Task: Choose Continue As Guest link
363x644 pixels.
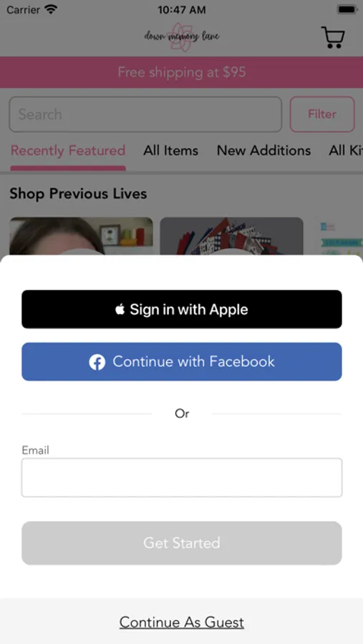Action: click(x=182, y=623)
